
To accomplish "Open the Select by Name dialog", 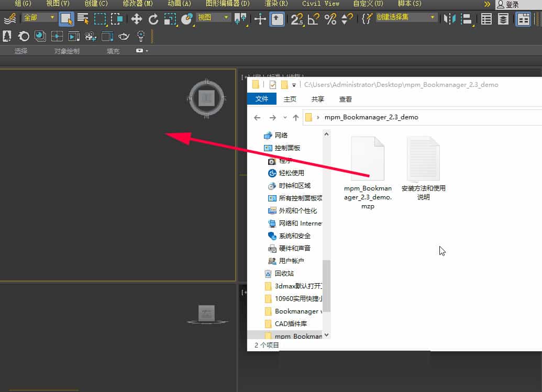I will pos(82,19).
